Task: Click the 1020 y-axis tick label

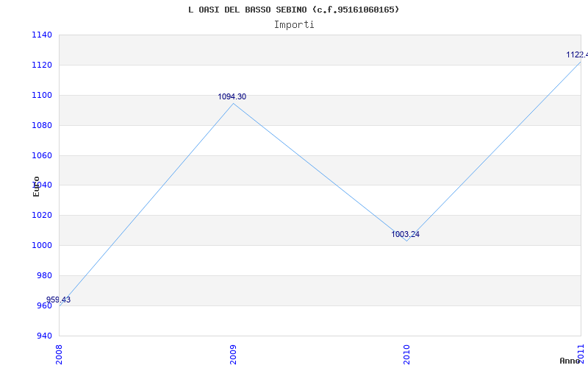Action: [x=42, y=215]
